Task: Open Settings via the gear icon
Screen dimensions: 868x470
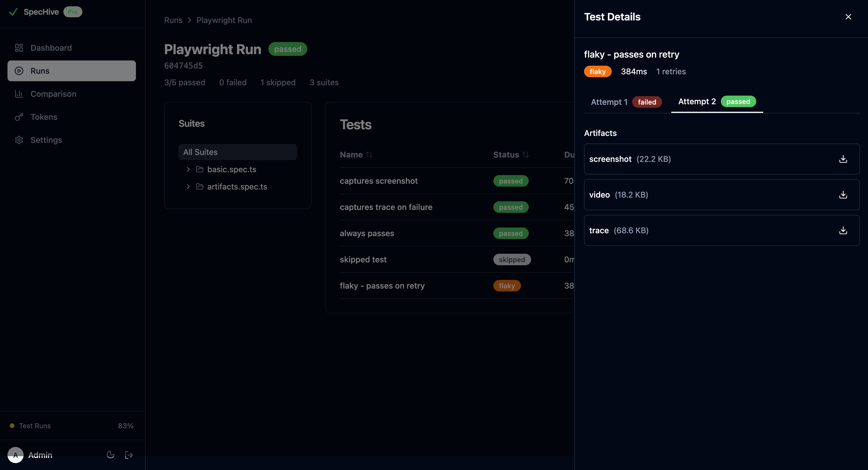Action: point(19,139)
